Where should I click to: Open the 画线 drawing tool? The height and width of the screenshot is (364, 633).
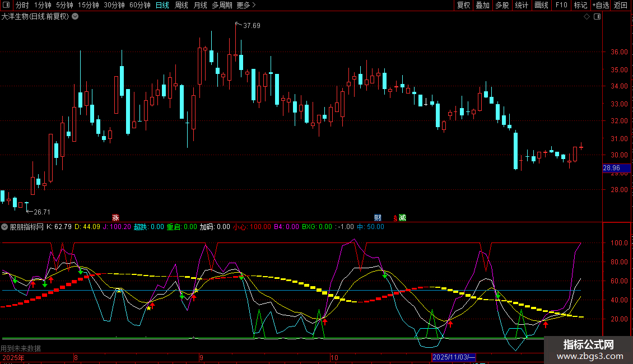542,6
